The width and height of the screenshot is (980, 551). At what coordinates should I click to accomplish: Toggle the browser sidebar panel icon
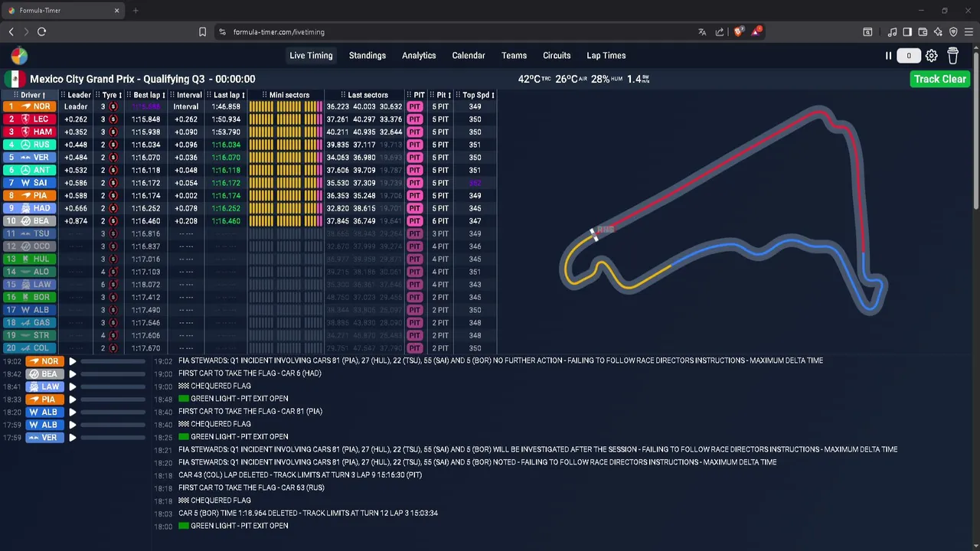click(907, 32)
